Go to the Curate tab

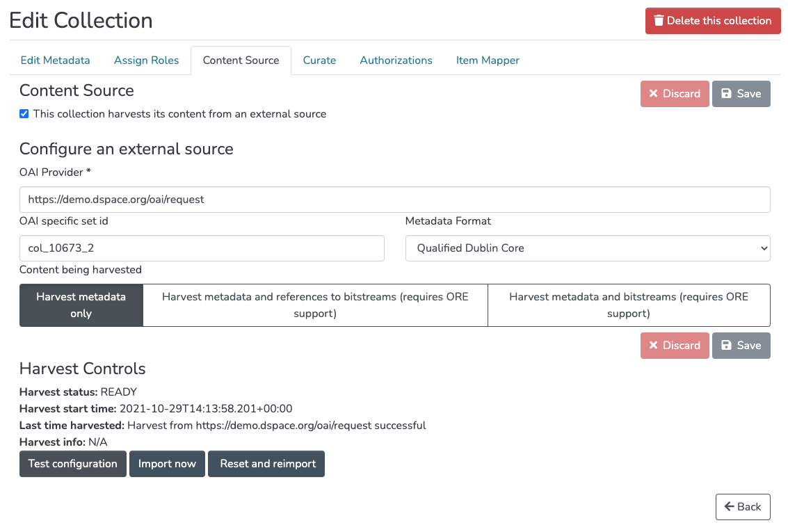point(319,61)
